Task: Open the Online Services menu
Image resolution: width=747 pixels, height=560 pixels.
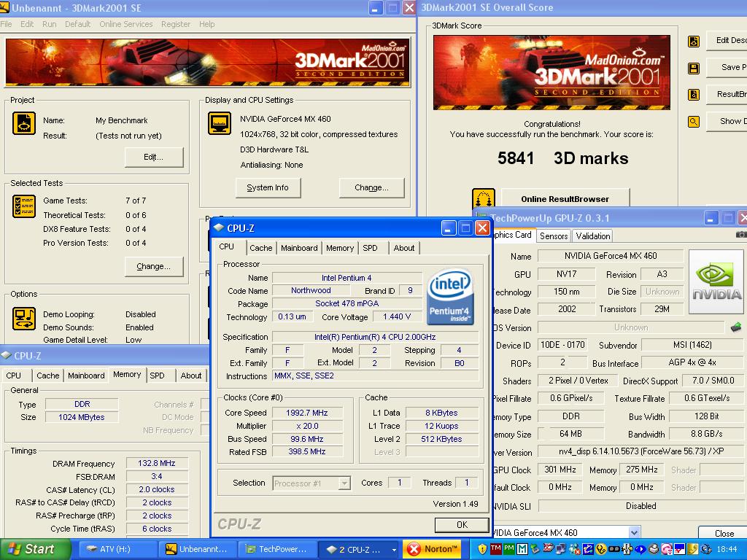Action: click(x=125, y=24)
